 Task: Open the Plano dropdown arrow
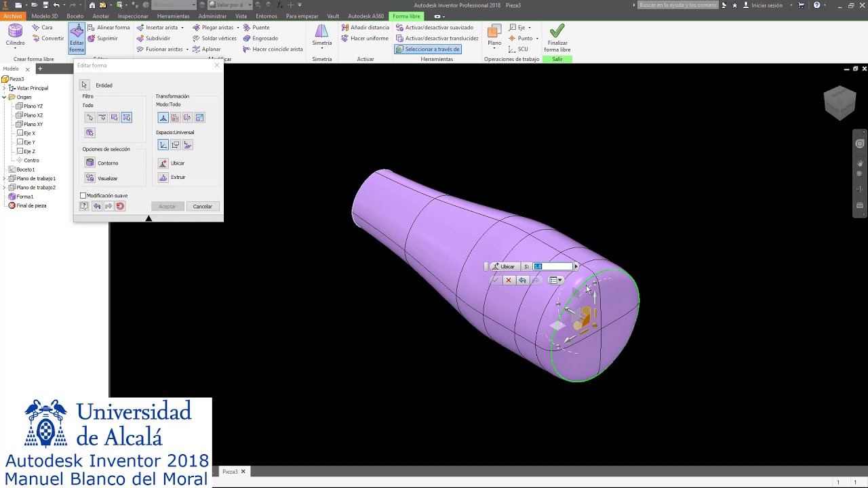[x=494, y=49]
